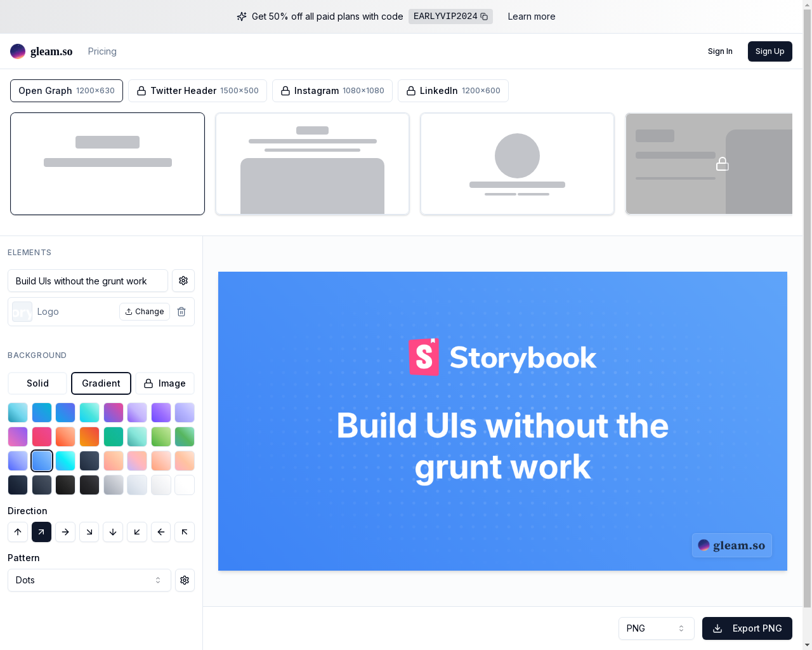Pick the pink-red gradient swatch
This screenshot has width=812, height=650.
41,437
